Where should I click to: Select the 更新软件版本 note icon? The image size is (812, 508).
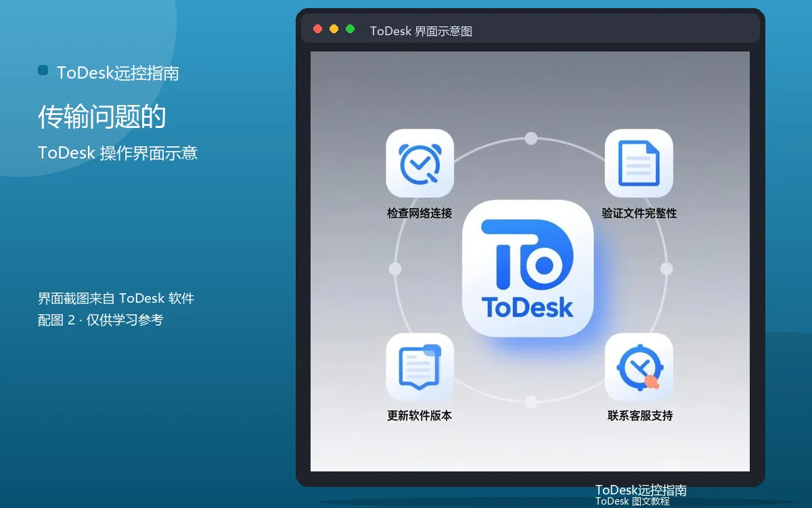coord(420,367)
